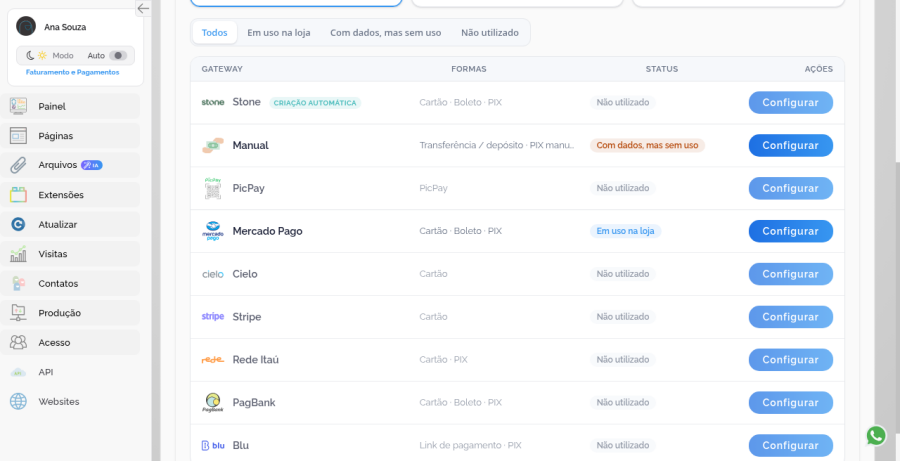Click Link de pagamento · PIX text
Viewport: 900px width, 461px height.
(470, 445)
